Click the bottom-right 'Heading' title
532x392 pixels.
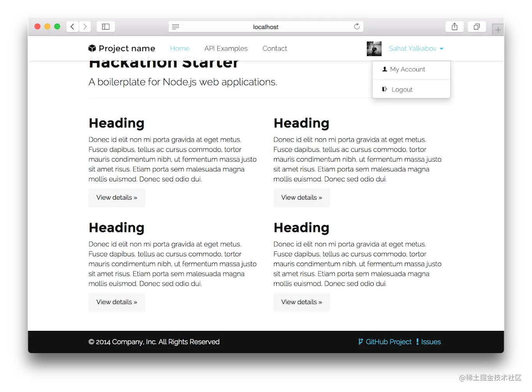click(x=301, y=228)
